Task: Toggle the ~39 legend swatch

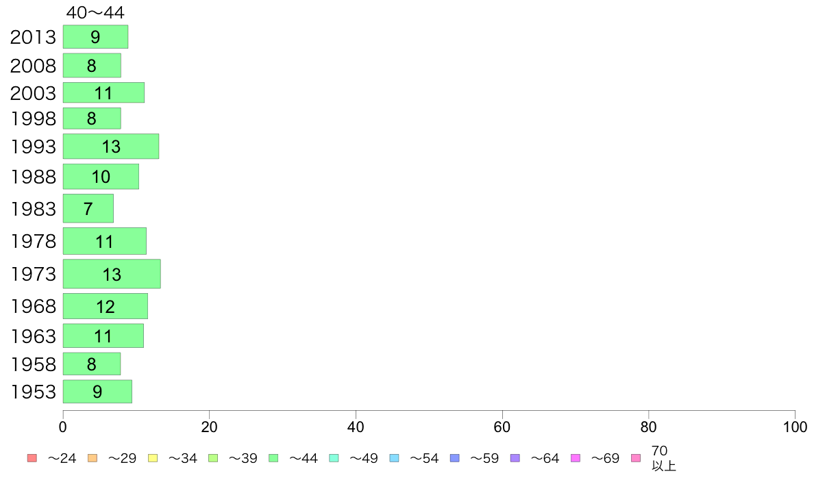Action: point(213,458)
